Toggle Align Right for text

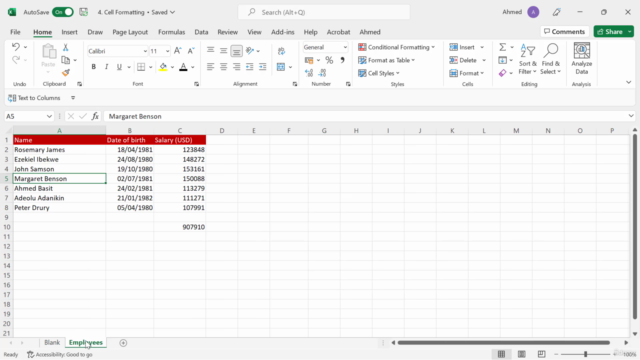pyautogui.click(x=236, y=67)
